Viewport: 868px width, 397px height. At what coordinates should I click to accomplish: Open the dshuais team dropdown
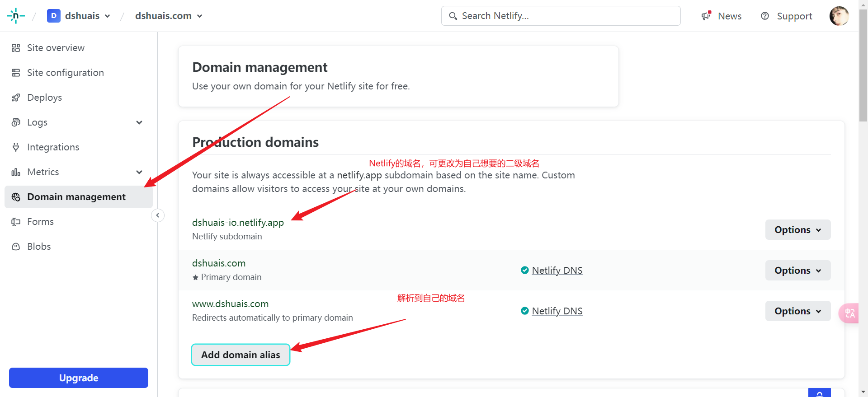pos(88,16)
